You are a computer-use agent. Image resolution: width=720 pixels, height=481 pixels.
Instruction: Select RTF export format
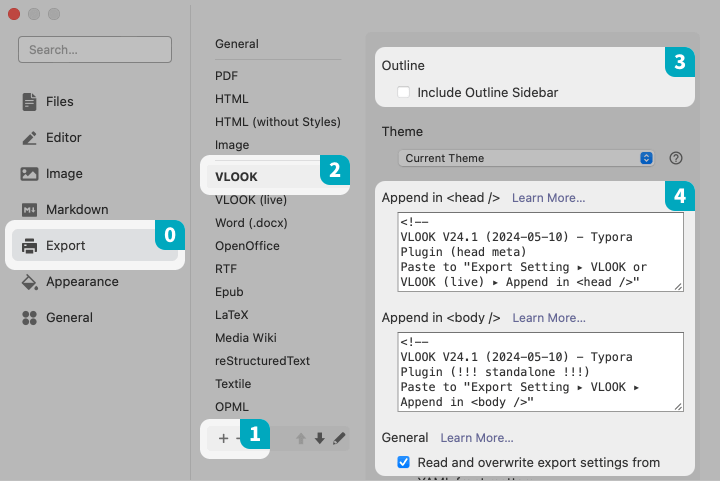[x=226, y=269]
